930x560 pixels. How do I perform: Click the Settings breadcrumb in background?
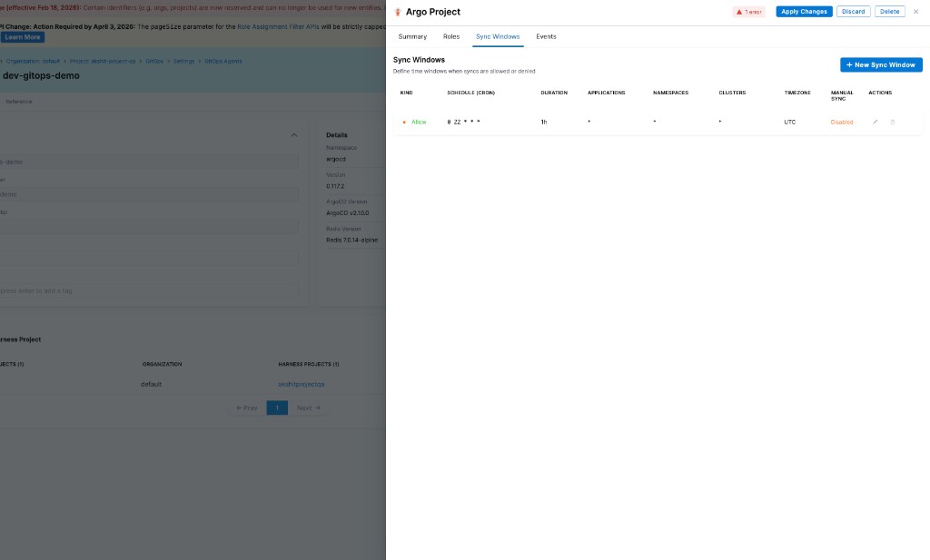183,62
